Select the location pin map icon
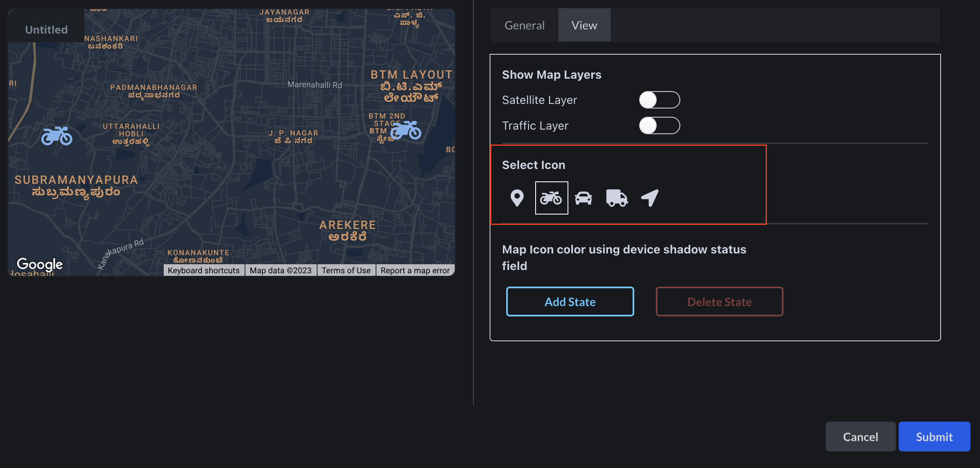Screen dimensions: 980x468 click(517, 198)
